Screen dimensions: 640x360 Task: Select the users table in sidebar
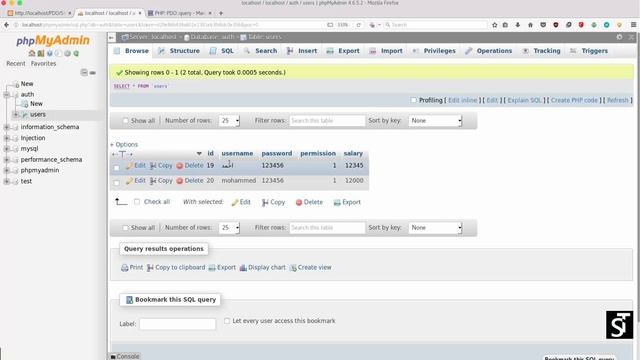(38, 114)
